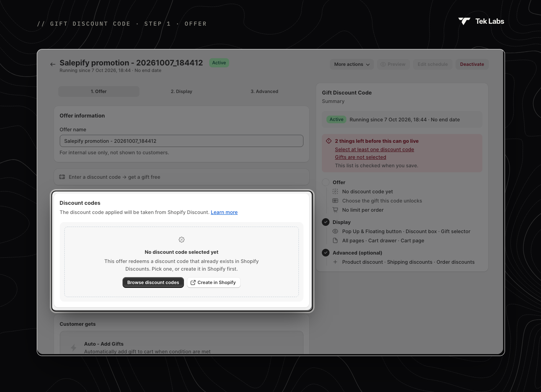Click Browse discount codes
Image resolution: width=541 pixels, height=392 pixels.
(x=153, y=283)
